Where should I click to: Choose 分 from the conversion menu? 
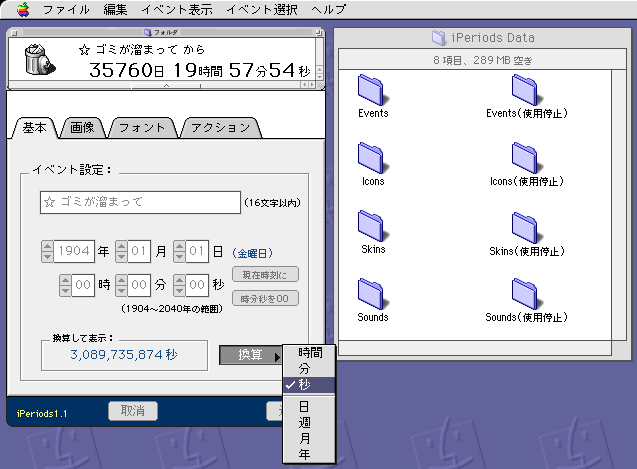(x=309, y=369)
